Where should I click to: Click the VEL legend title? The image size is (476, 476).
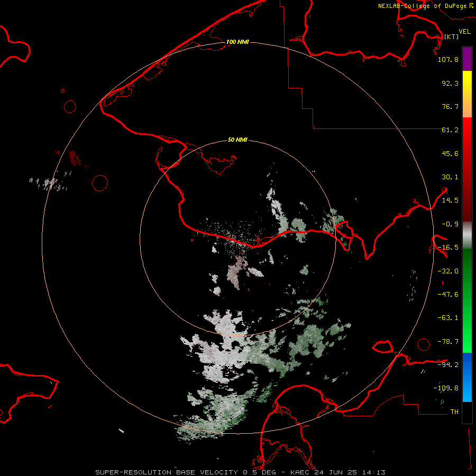click(x=465, y=32)
